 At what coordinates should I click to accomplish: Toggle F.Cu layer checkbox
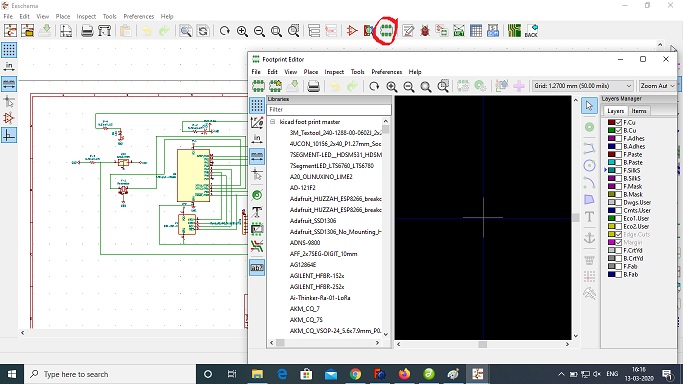point(618,122)
